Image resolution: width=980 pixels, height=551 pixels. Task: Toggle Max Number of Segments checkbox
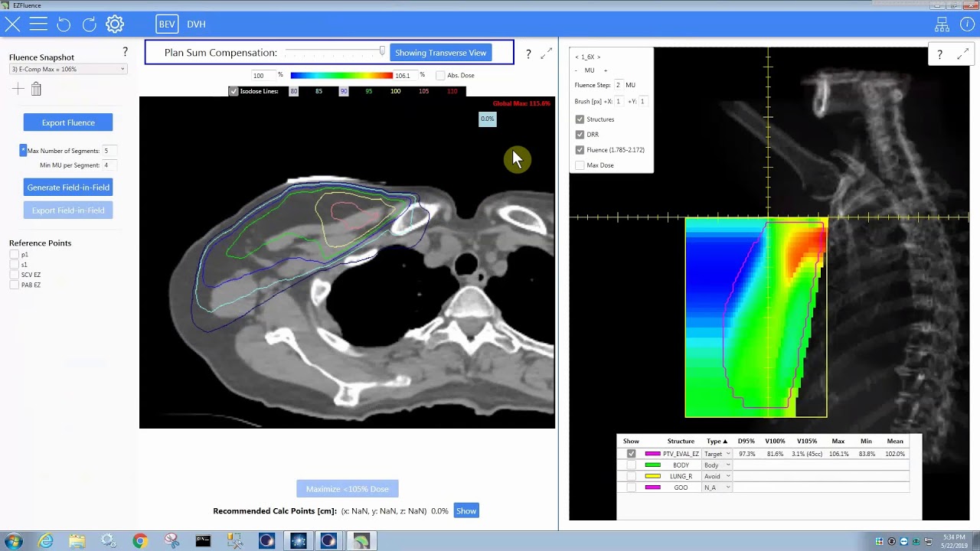click(23, 151)
